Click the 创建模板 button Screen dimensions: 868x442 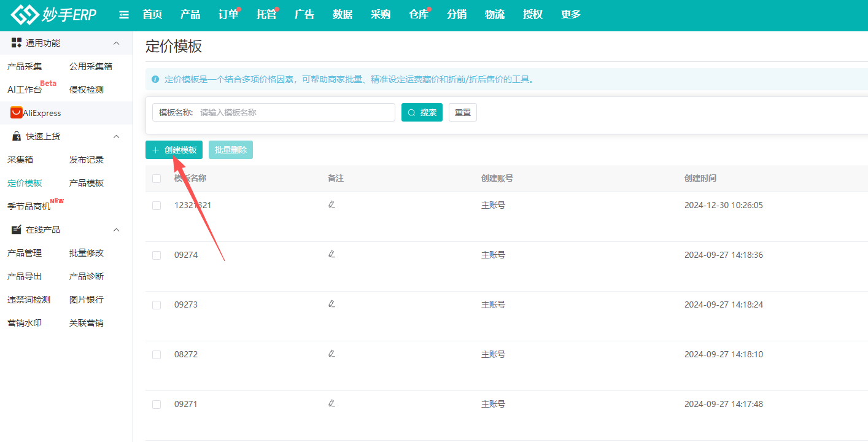174,149
